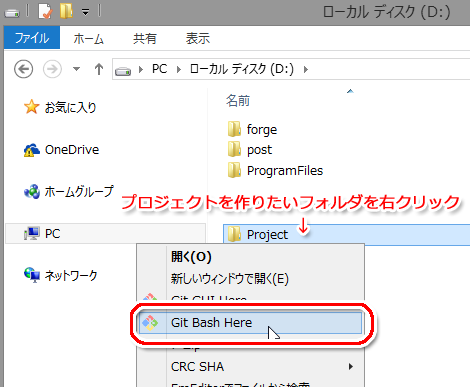Screen dimensions: 470x387
Task: Select the post folder name
Action: coord(259,150)
